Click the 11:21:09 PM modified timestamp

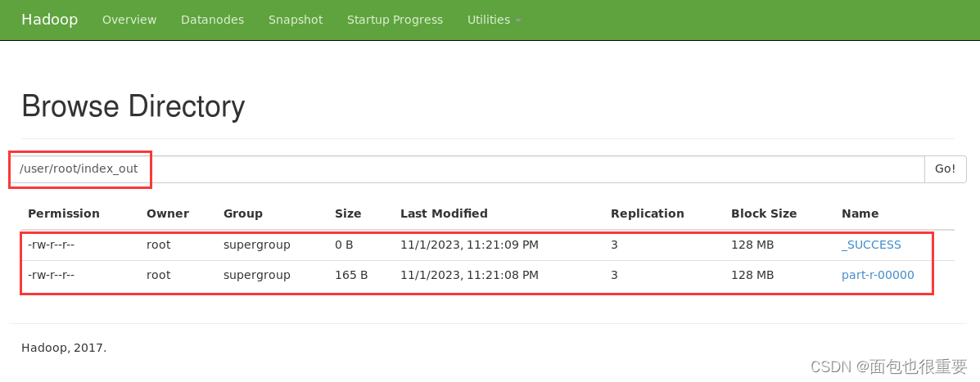pos(469,245)
